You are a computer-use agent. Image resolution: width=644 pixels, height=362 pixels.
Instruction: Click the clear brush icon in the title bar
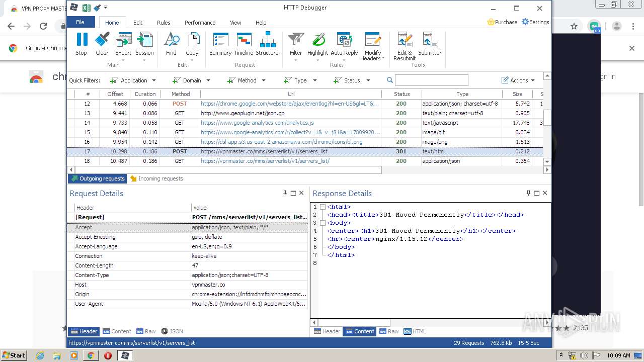coord(97,8)
